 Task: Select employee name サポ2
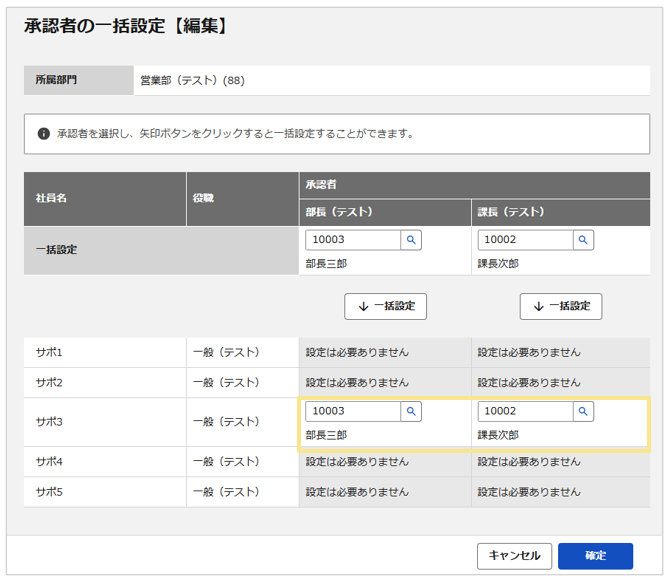pyautogui.click(x=49, y=383)
